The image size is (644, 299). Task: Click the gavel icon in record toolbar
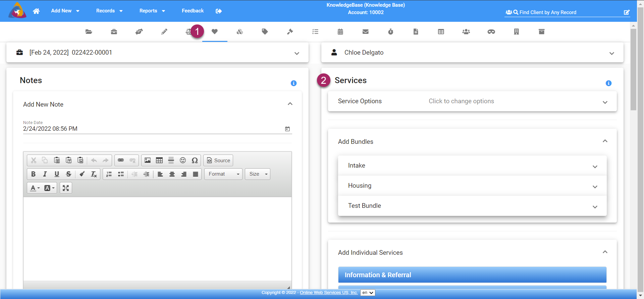click(290, 32)
